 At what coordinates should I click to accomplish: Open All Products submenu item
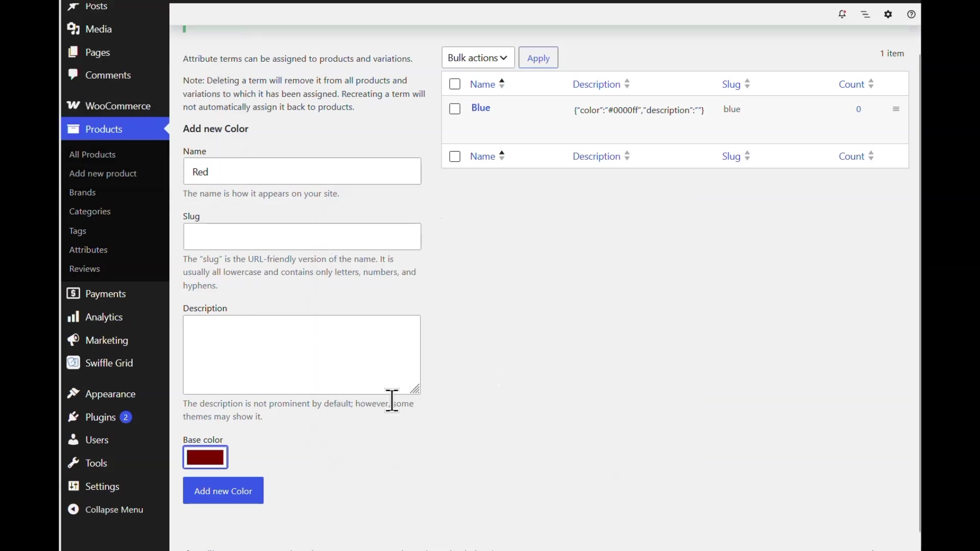pyautogui.click(x=92, y=155)
